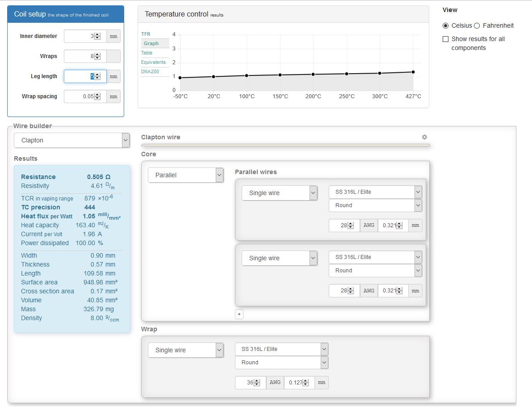Screen dimensions: 532x413
Task: Click the Wrap spacing spinner arrows
Action: pos(98,96)
